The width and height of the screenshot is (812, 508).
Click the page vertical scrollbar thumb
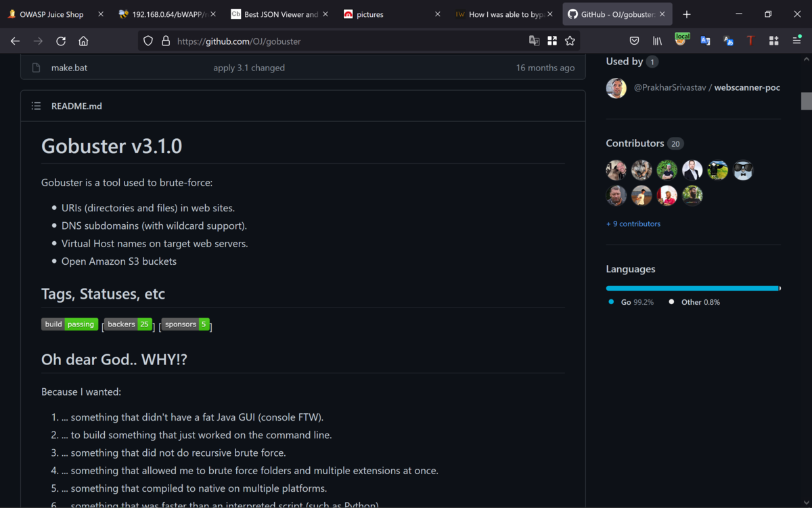[x=807, y=101]
